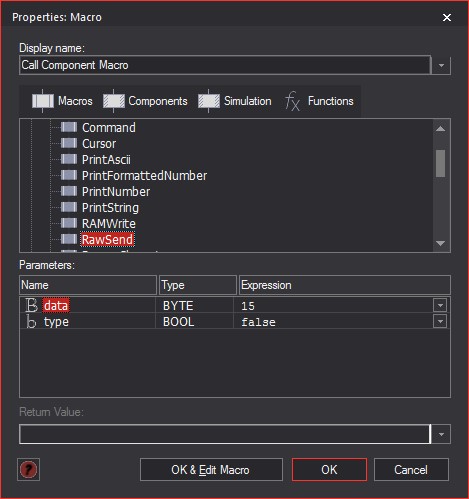Confirm with the OK button
The height and width of the screenshot is (499, 469).
point(329,470)
